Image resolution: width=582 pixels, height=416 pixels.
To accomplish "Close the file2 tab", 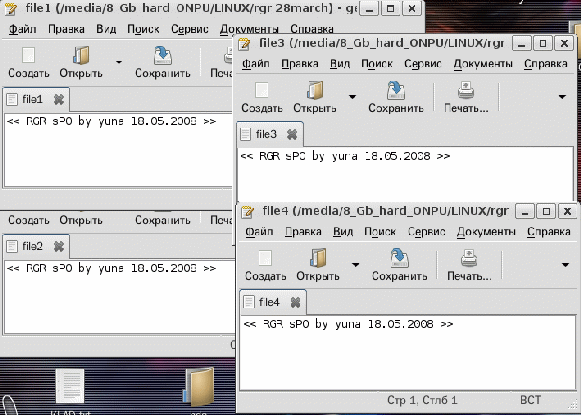I will point(59,246).
